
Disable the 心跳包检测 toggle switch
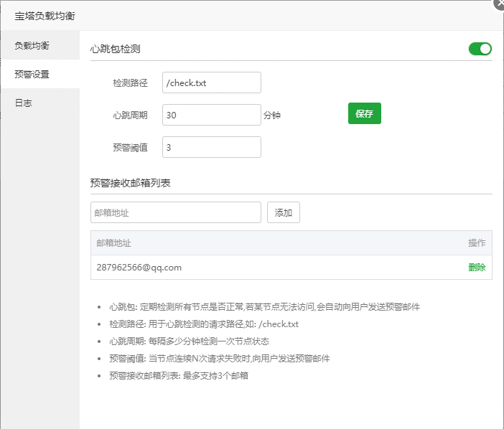tap(480, 49)
